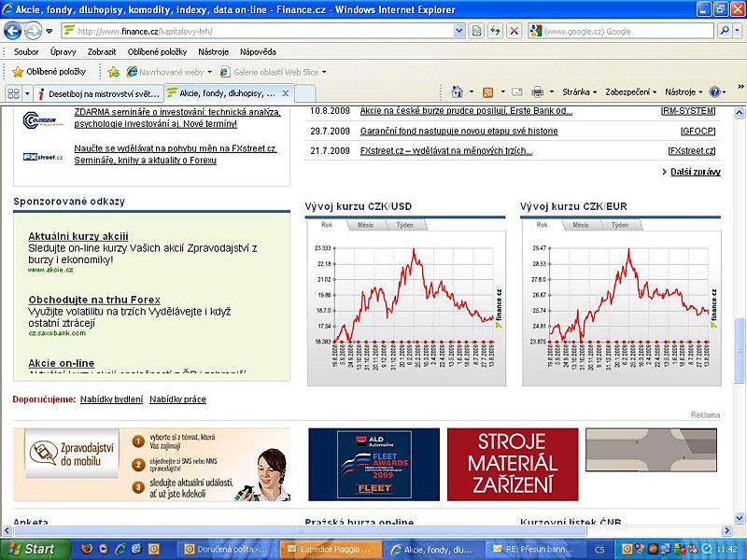Screen dimensions: 747x560
Task: Open the Úpravy menu
Action: click(x=63, y=52)
